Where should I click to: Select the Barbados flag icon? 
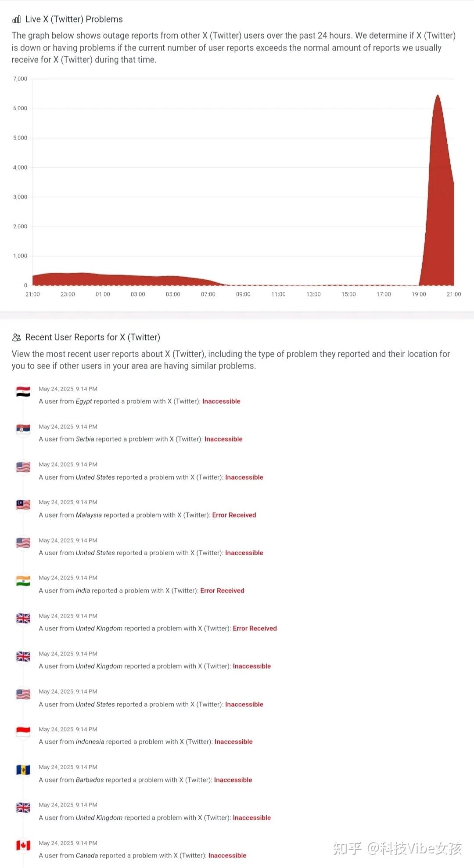(23, 770)
